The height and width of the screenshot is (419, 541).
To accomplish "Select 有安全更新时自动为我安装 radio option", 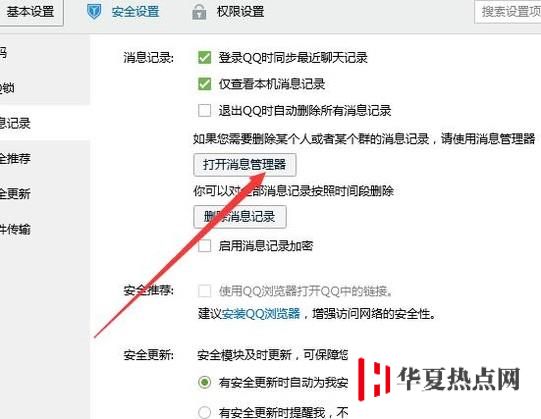I will tap(204, 382).
